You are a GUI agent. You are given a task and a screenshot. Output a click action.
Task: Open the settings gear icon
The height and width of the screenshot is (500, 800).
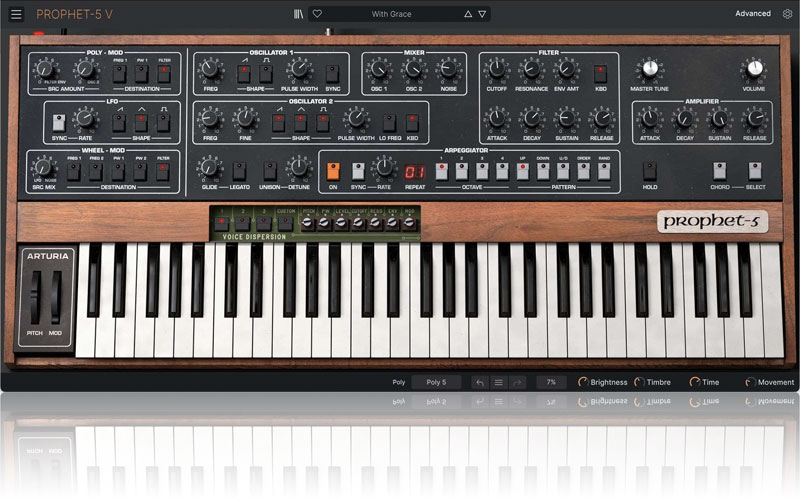pos(787,14)
